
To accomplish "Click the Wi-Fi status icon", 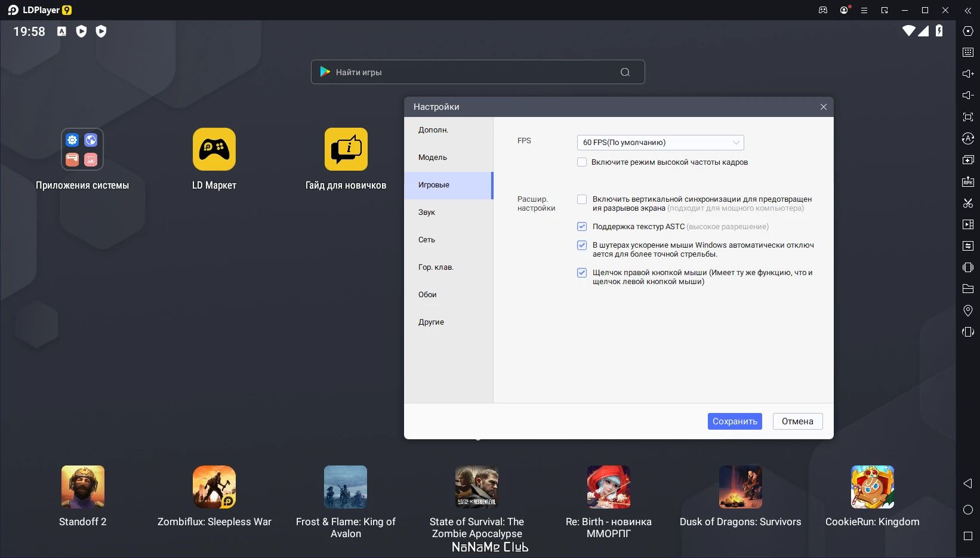I will click(908, 31).
